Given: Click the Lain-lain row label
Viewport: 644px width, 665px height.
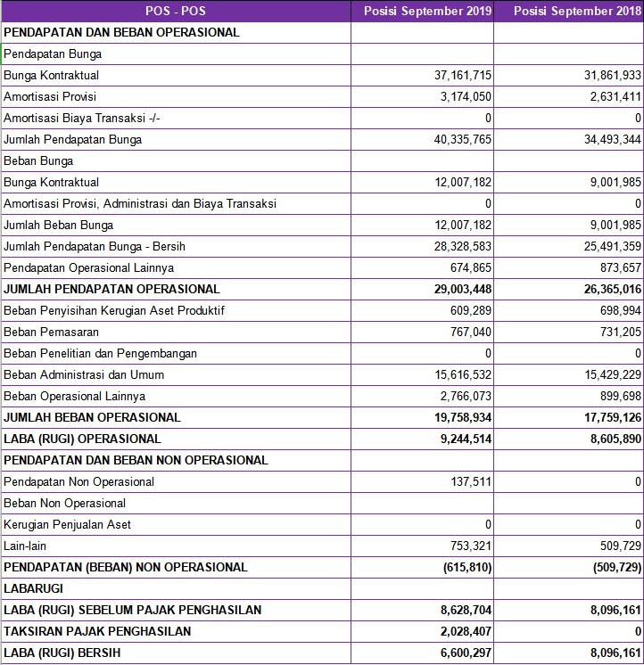Looking at the screenshot, I should (x=25, y=546).
